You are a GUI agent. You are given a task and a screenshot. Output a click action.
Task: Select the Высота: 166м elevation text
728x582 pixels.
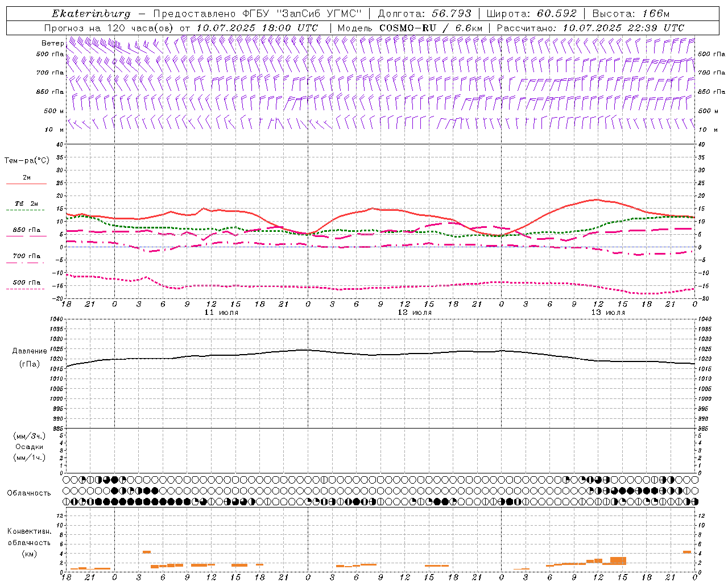(x=631, y=14)
